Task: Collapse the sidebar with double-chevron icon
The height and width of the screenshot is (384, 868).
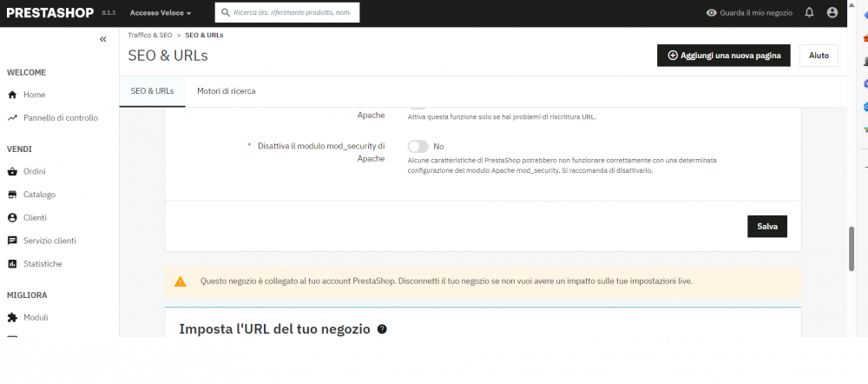Action: (x=103, y=39)
